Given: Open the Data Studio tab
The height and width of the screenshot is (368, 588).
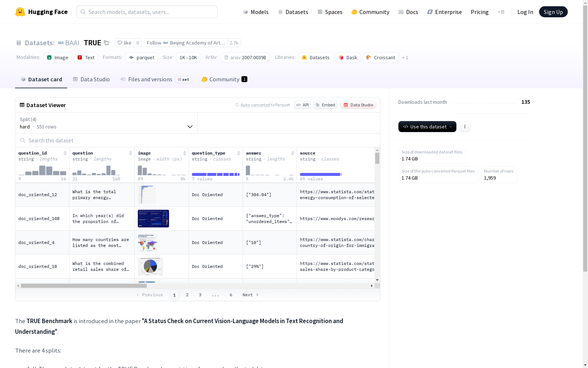Looking at the screenshot, I should pyautogui.click(x=91, y=79).
